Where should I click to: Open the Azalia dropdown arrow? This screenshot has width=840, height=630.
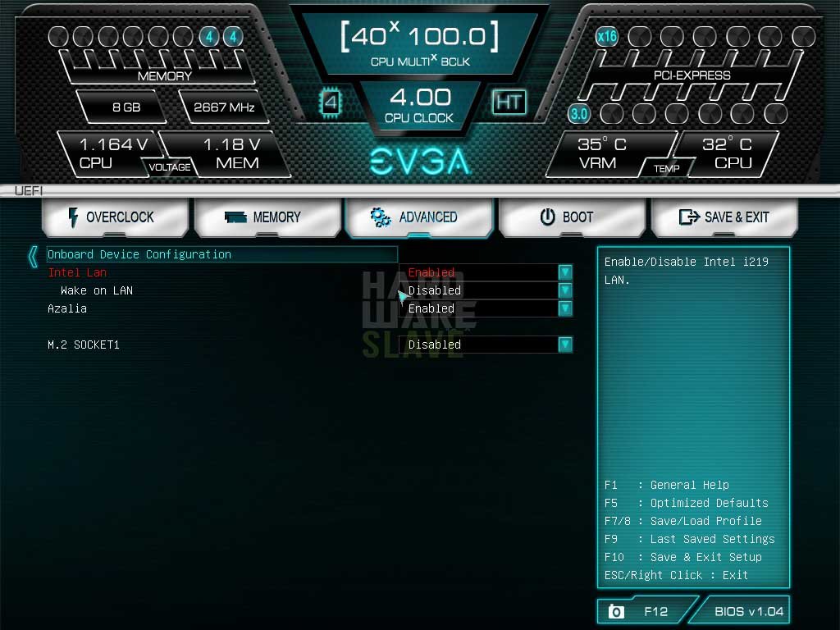click(x=565, y=308)
